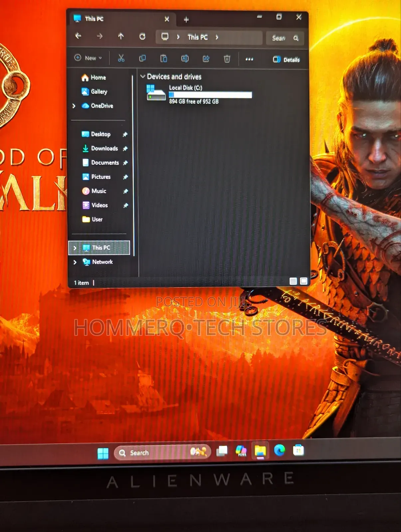The height and width of the screenshot is (532, 401).
Task: Open Microsoft Store from taskbar
Action: pyautogui.click(x=299, y=450)
